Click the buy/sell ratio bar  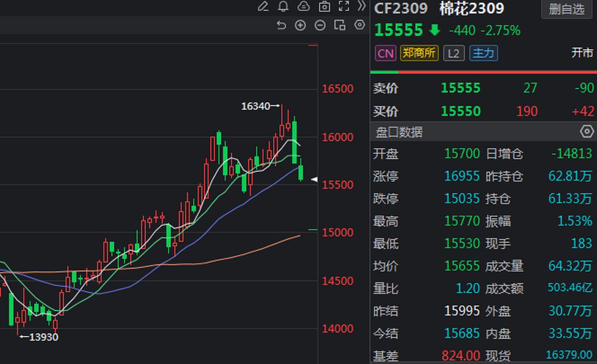coord(483,72)
